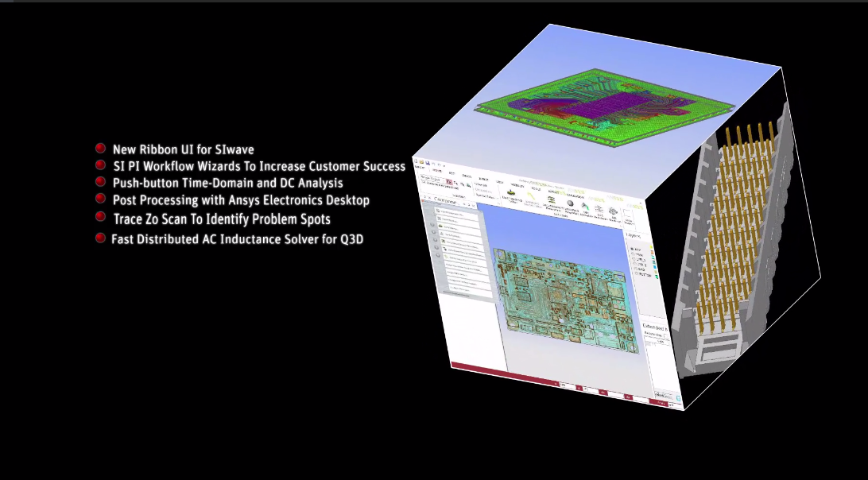Select the line "Push-button Time-Domain and DC Analysis"
Image resolution: width=868 pixels, height=480 pixels.
pyautogui.click(x=227, y=183)
